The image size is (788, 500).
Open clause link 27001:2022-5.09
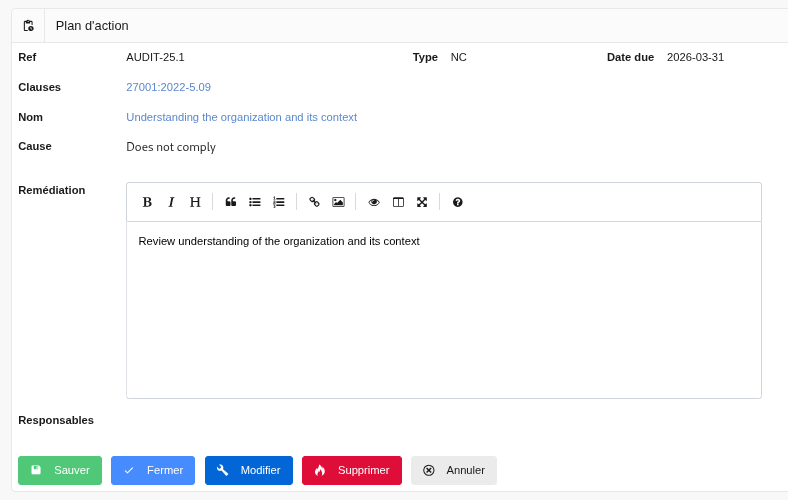coord(168,87)
